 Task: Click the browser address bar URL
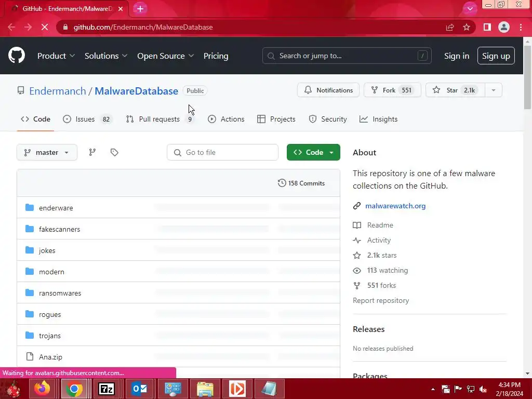(x=143, y=27)
